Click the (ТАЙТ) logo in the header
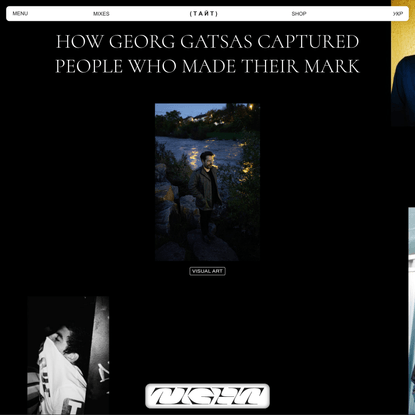Screen dimensions: 415x415 204,14
